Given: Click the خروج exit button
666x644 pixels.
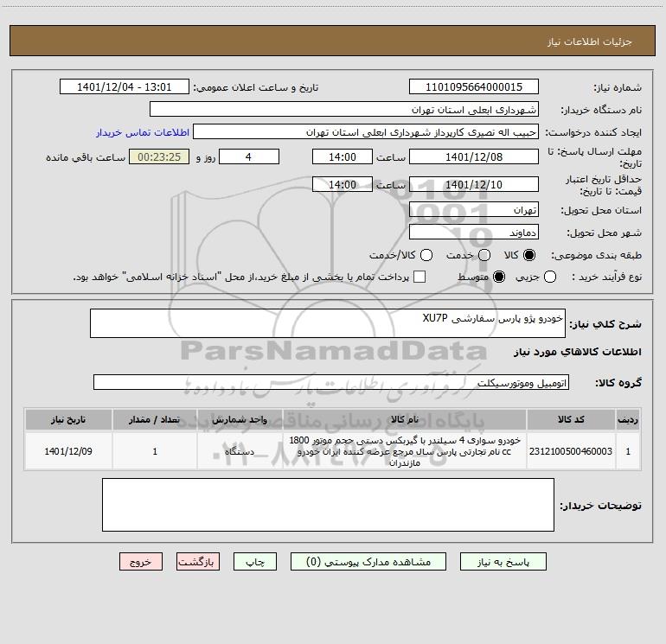Looking at the screenshot, I should coord(141,562).
